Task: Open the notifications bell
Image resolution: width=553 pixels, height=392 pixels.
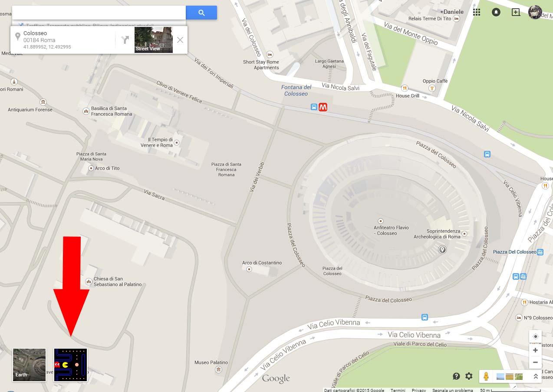Action: pyautogui.click(x=496, y=12)
